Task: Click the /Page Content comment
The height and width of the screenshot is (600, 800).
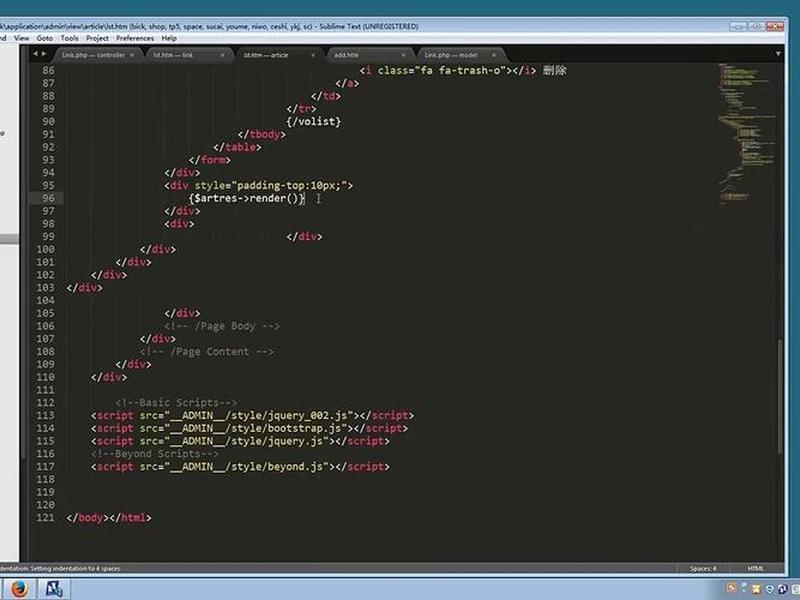Action: click(x=207, y=352)
